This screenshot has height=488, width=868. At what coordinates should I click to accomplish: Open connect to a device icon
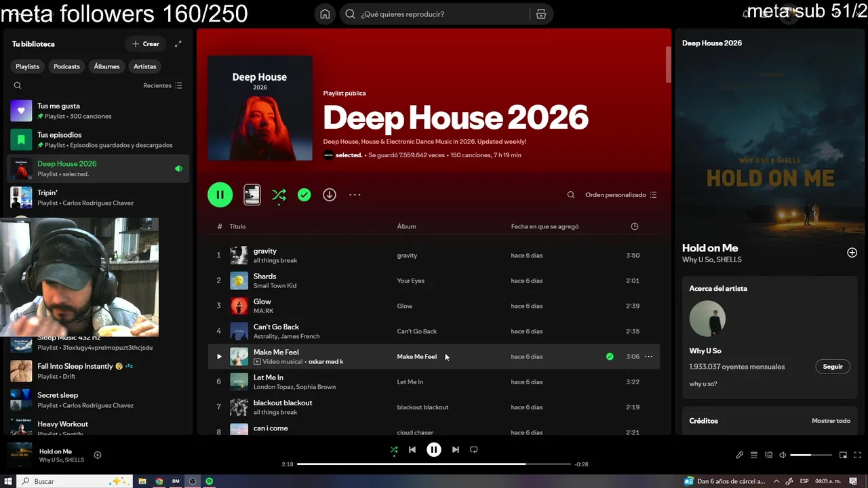[768, 455]
